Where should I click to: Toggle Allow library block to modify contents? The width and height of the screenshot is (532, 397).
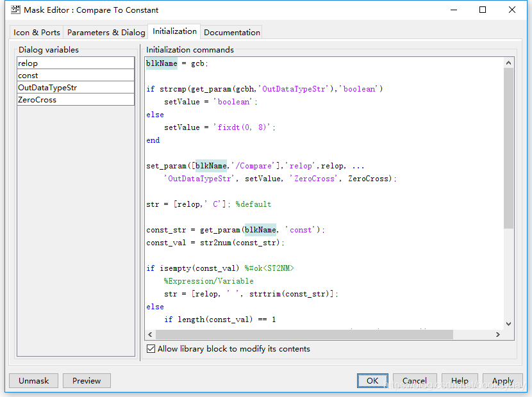click(151, 349)
